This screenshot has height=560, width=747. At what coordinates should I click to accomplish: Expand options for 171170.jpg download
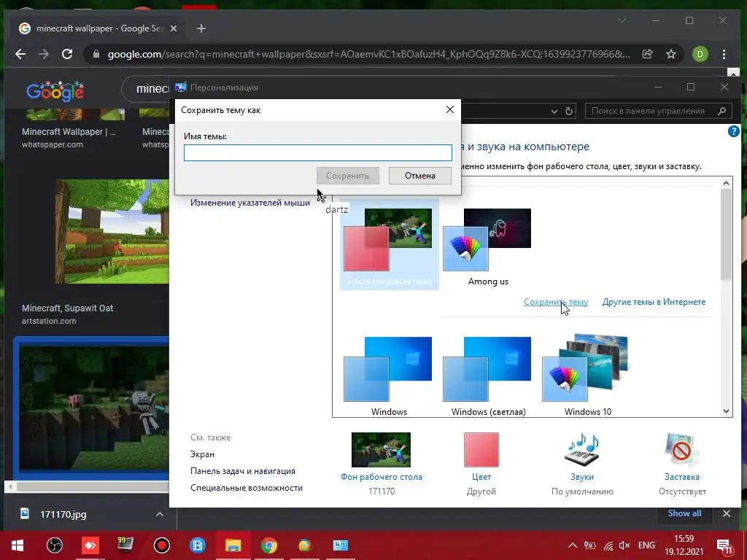pos(160,514)
